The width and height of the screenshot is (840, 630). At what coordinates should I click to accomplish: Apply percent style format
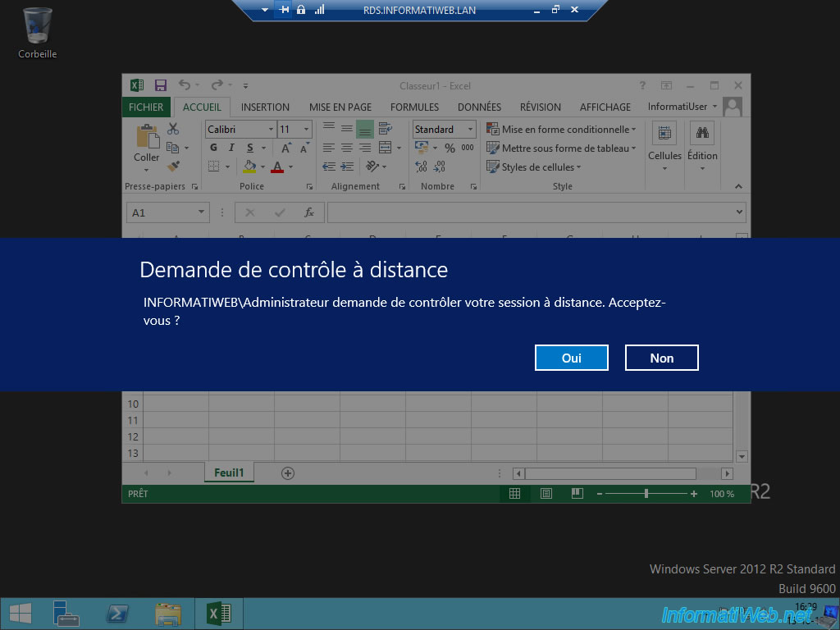tap(450, 148)
